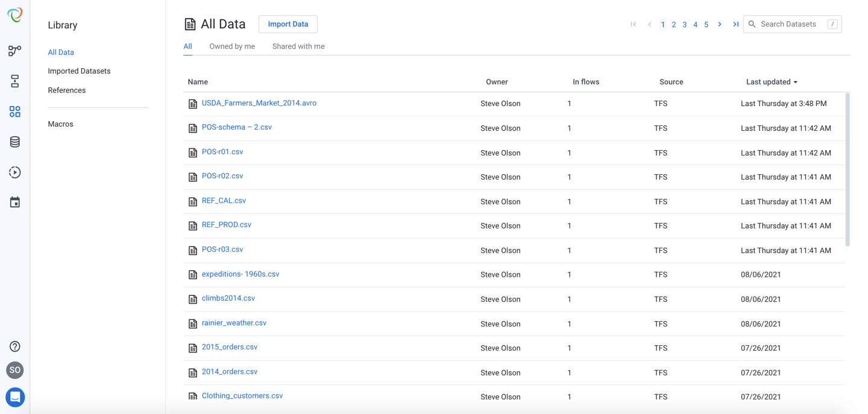Screen dimensions: 868x414
Task: Open the Plans icon in sidebar
Action: (14, 81)
